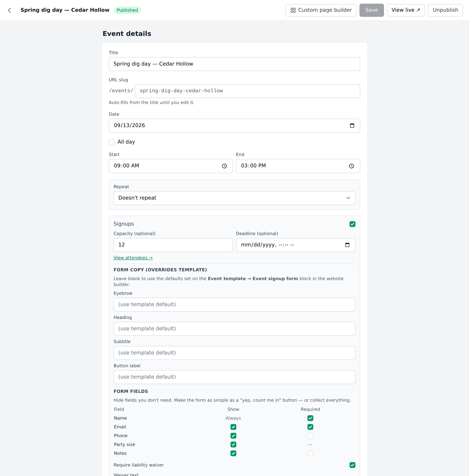Screen dimensions: 469x476
Task: Uncheck Email Required checkbox
Action: pos(310,427)
